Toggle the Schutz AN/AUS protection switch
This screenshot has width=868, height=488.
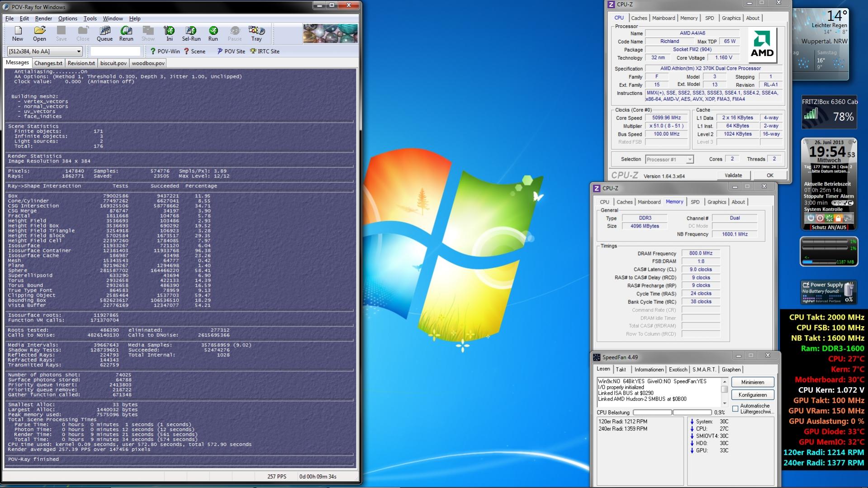point(829,227)
